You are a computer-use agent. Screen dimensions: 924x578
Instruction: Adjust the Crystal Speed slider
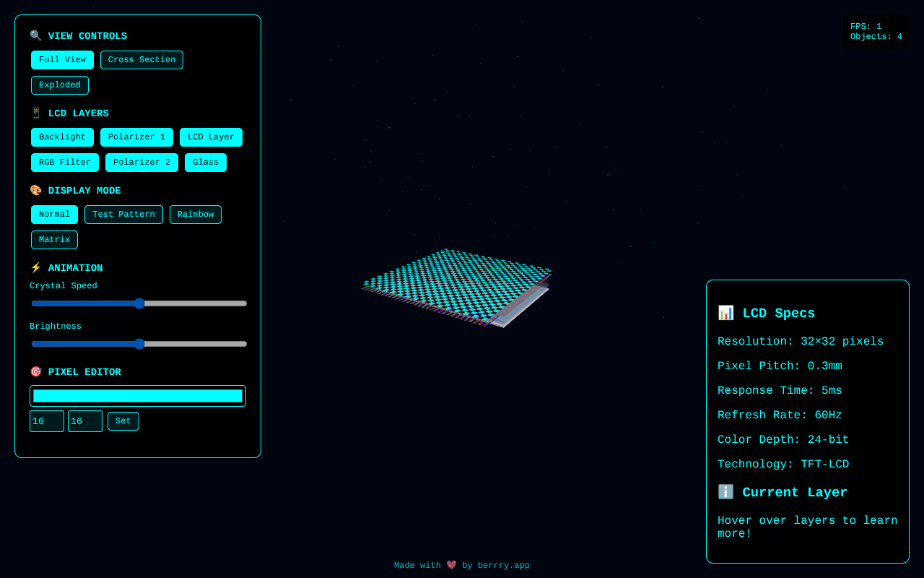click(x=139, y=303)
